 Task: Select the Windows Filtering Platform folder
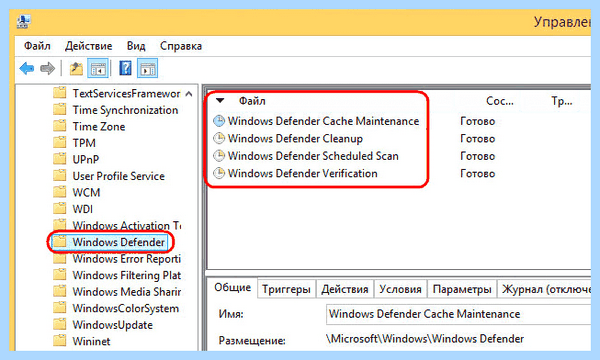click(127, 275)
